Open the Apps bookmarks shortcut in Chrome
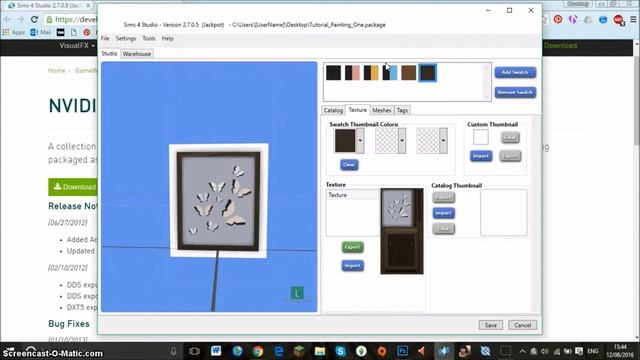The width and height of the screenshot is (640, 360). click(x=13, y=32)
